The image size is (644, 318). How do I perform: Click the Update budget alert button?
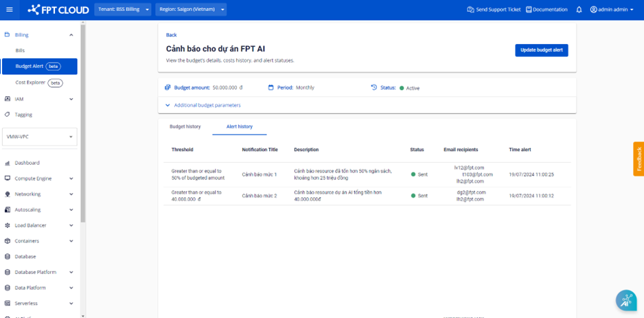(x=541, y=50)
